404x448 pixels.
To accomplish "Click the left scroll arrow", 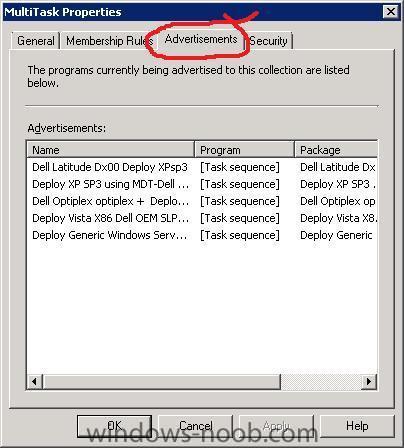I will [x=35, y=381].
